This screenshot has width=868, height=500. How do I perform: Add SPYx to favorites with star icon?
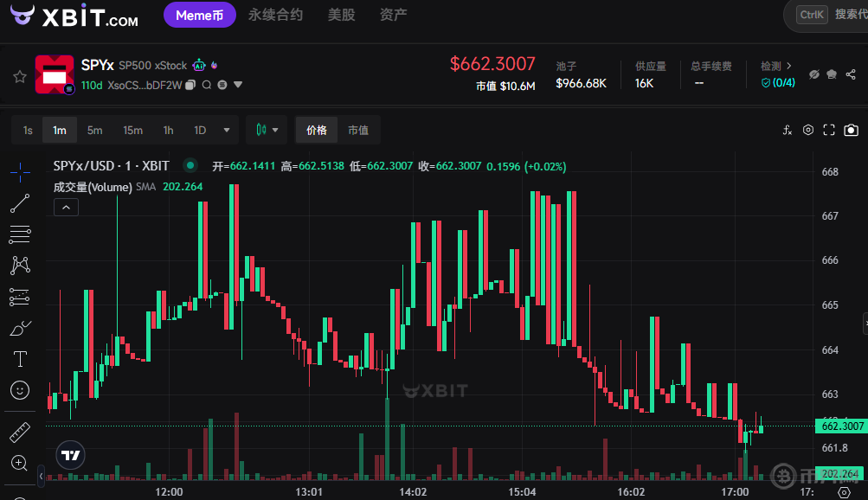click(20, 76)
